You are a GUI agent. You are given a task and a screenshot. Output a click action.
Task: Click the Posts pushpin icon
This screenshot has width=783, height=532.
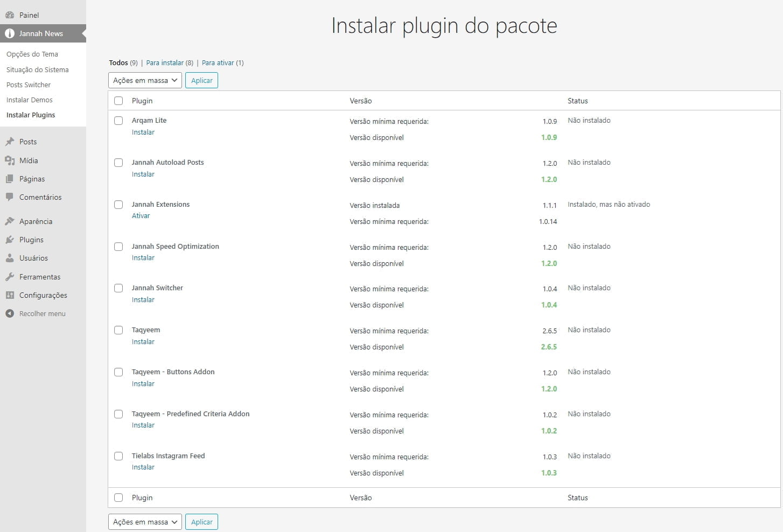click(10, 142)
